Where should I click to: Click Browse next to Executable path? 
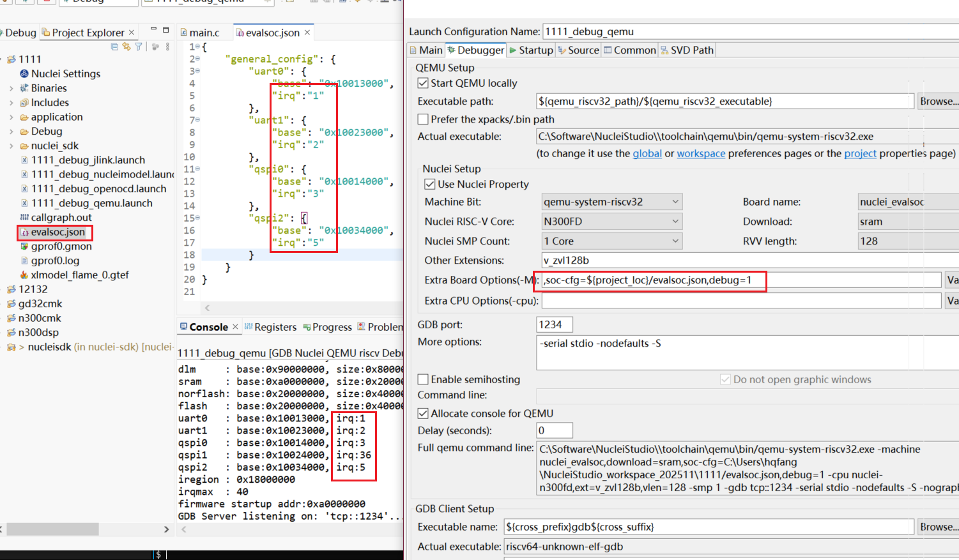click(938, 101)
